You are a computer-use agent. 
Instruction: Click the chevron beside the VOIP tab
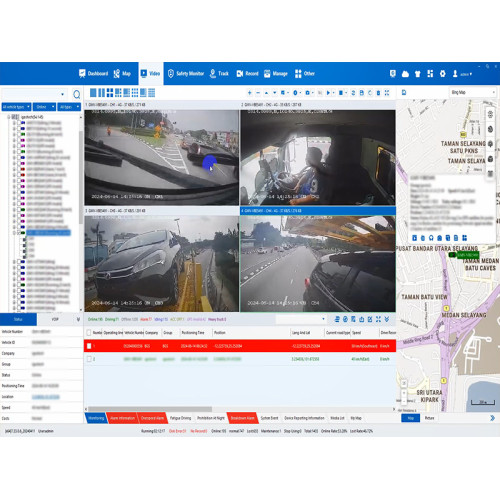[x=78, y=319]
